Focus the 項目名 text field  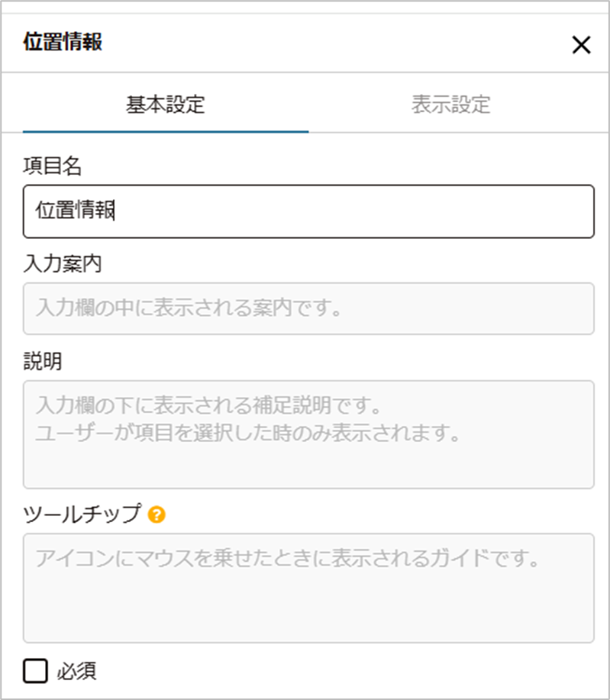(308, 211)
